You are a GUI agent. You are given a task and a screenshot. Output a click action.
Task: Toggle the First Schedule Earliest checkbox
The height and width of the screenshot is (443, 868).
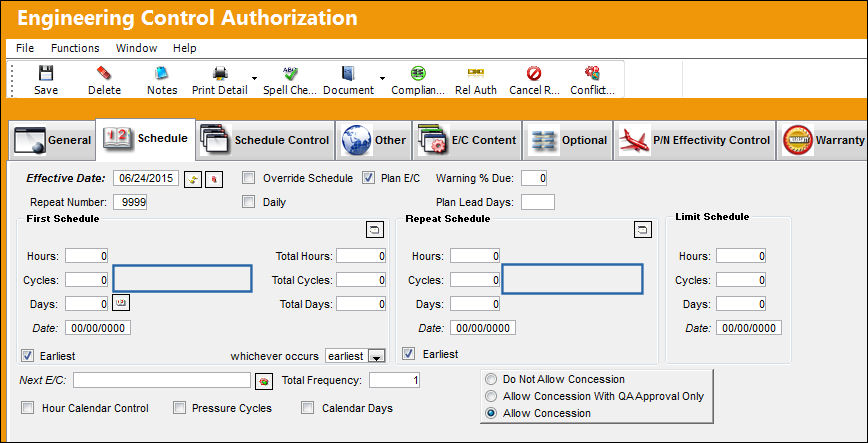click(27, 355)
